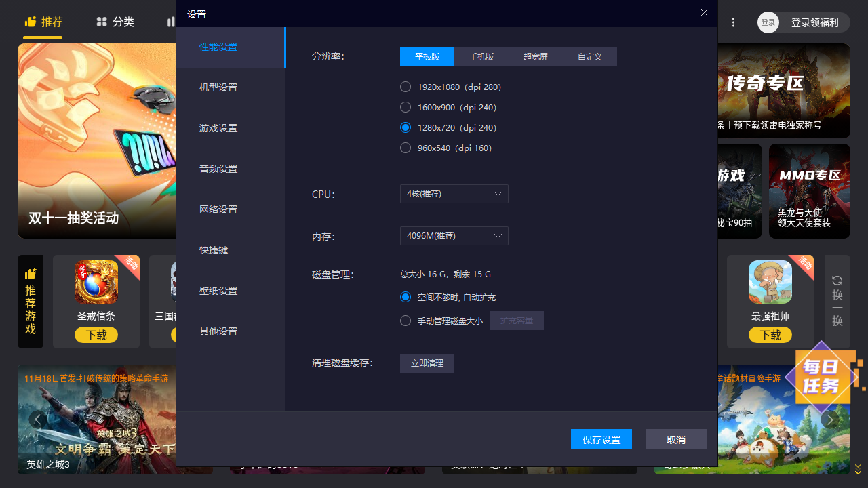This screenshot has height=488, width=868.
Task: Close the 设置 dialog
Action: tap(704, 13)
